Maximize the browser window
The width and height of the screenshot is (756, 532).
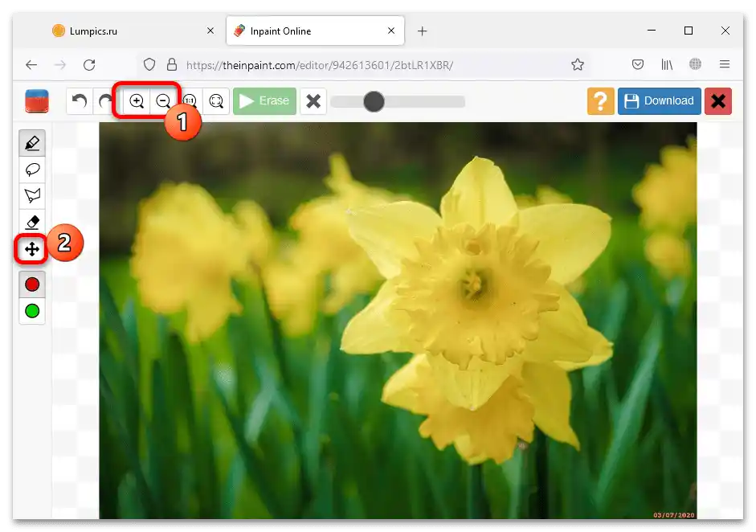[x=689, y=31]
